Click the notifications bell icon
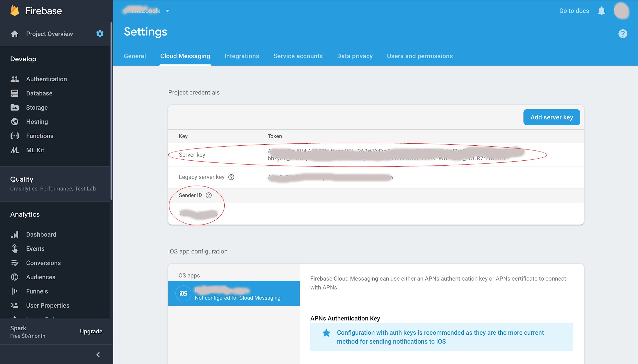The width and height of the screenshot is (638, 364). tap(601, 11)
